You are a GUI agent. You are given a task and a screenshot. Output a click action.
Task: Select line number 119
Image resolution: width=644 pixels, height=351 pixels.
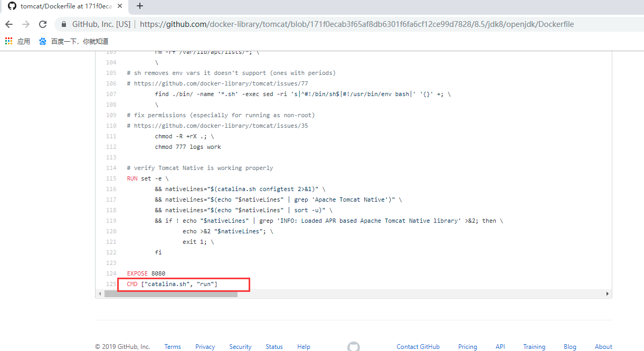click(x=111, y=221)
